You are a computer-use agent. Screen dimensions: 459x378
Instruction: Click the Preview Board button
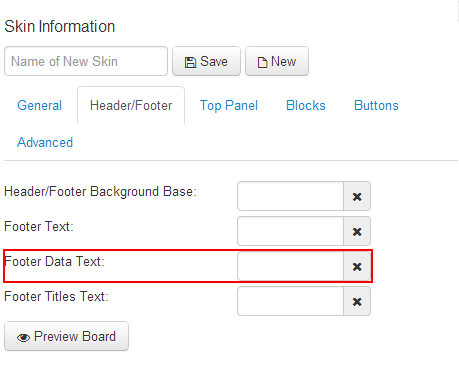click(x=66, y=336)
